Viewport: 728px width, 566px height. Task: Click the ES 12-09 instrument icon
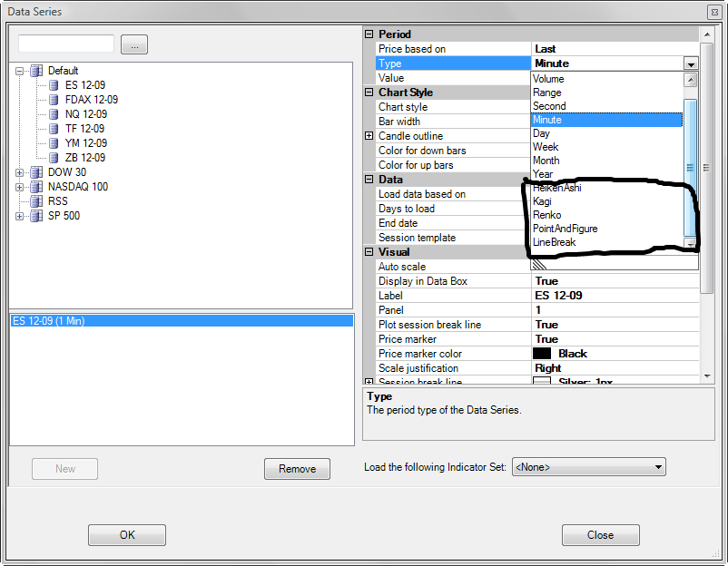pos(54,85)
